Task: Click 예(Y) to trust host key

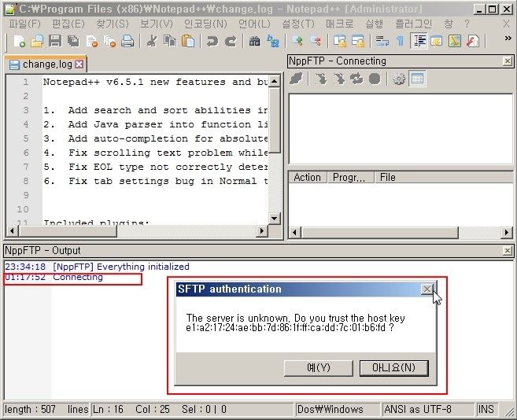Action: click(x=318, y=367)
